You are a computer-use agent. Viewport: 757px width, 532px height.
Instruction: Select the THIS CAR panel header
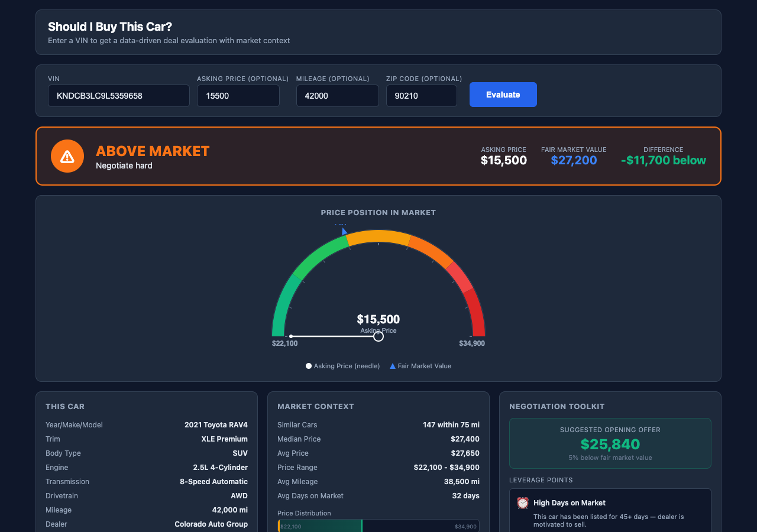coord(65,406)
